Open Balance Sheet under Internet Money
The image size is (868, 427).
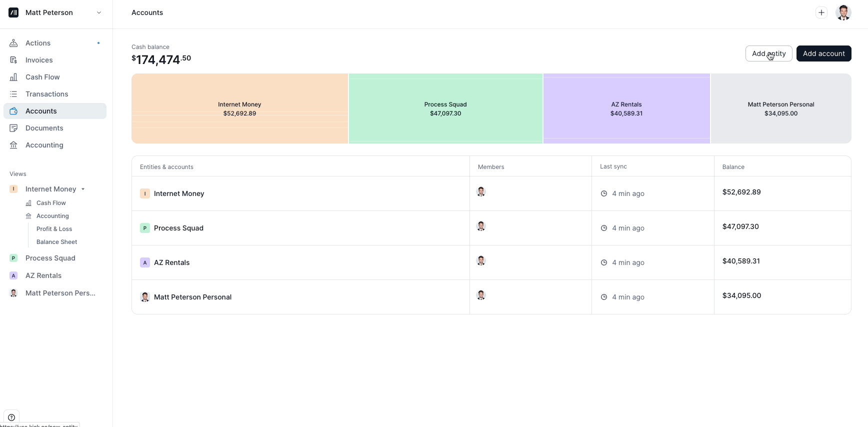(56, 242)
